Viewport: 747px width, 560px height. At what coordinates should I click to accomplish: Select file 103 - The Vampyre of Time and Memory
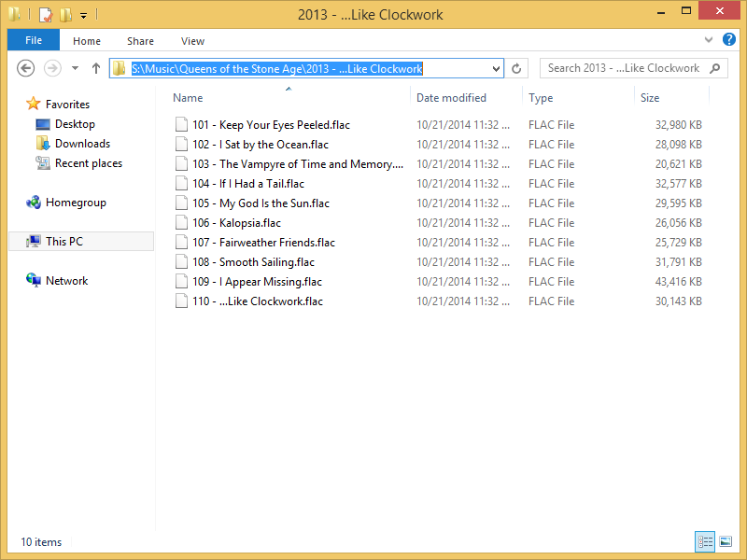[298, 164]
